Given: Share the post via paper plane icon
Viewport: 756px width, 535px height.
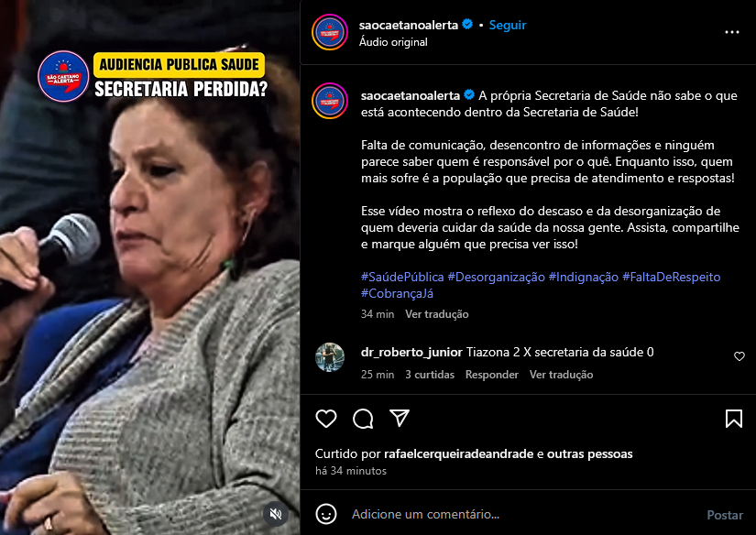Looking at the screenshot, I should [x=400, y=418].
